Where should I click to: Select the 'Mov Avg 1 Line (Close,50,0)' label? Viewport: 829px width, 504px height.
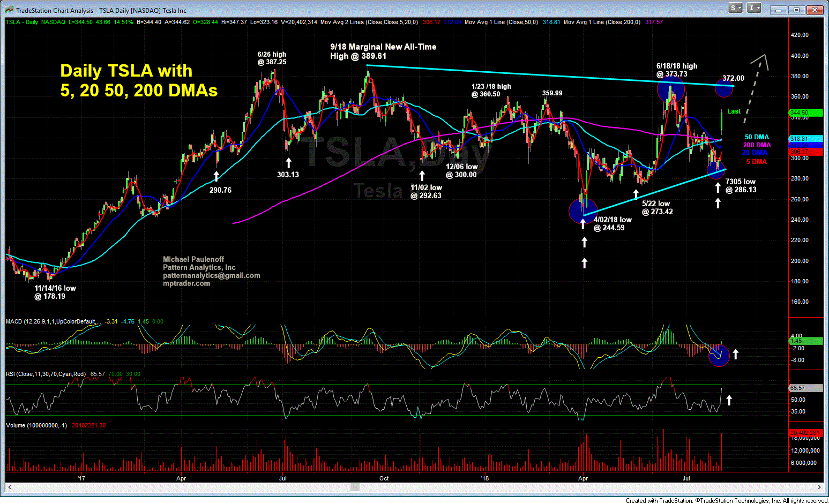click(x=502, y=22)
